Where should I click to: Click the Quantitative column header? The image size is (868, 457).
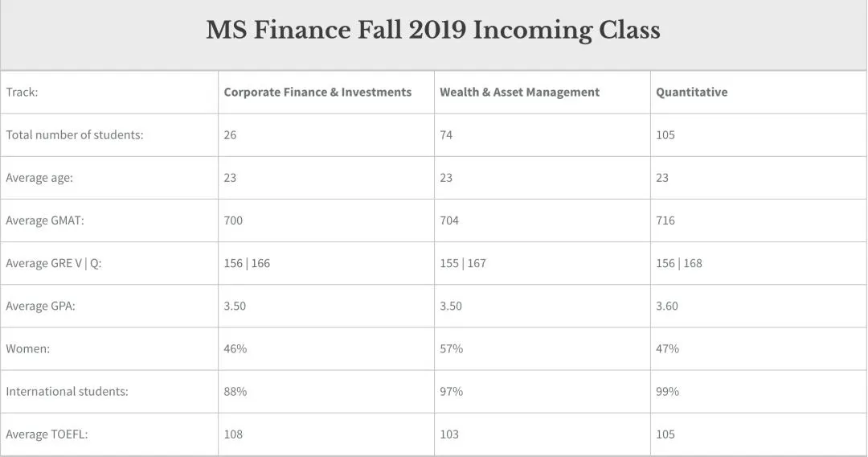(x=691, y=93)
